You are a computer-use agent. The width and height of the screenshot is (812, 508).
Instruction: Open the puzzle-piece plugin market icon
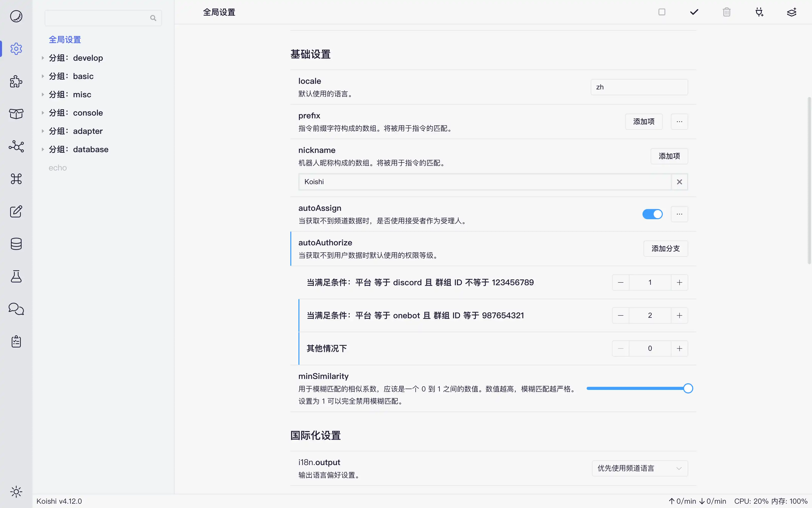pyautogui.click(x=16, y=81)
